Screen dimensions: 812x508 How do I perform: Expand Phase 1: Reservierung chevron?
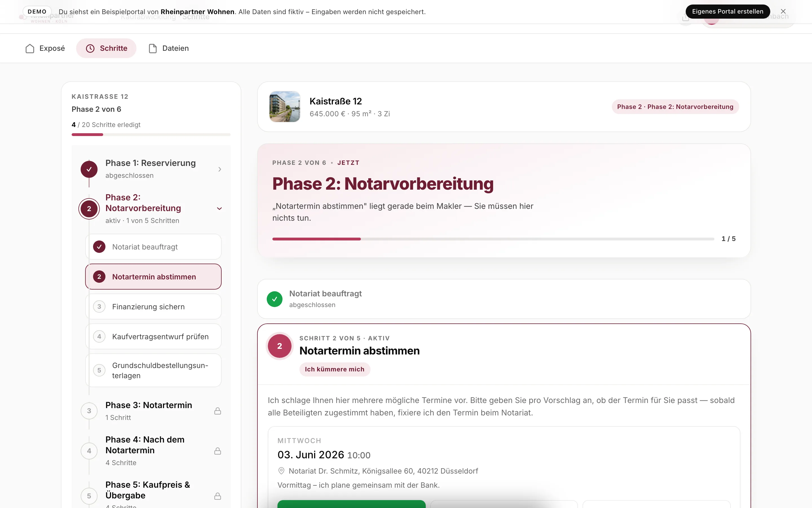219,169
